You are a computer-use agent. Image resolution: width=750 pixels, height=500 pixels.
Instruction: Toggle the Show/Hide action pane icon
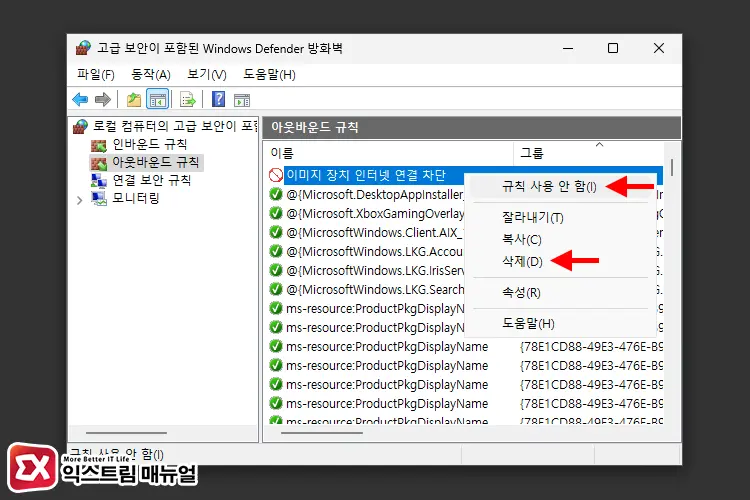click(242, 100)
